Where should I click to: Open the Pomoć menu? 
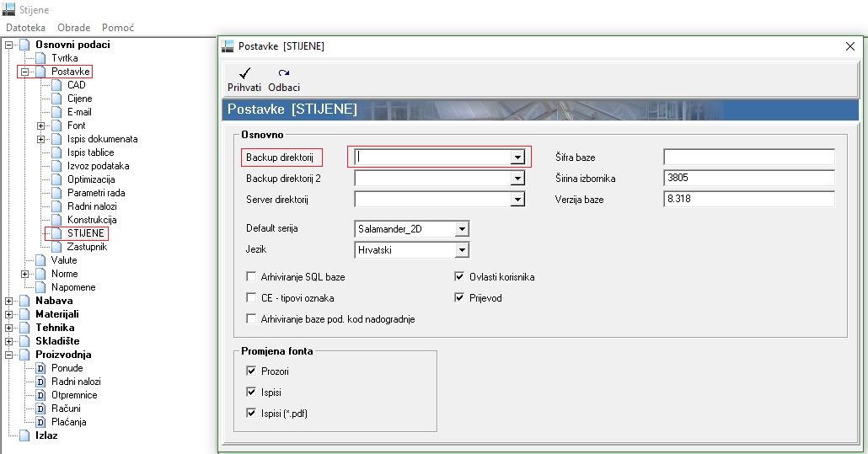(117, 27)
